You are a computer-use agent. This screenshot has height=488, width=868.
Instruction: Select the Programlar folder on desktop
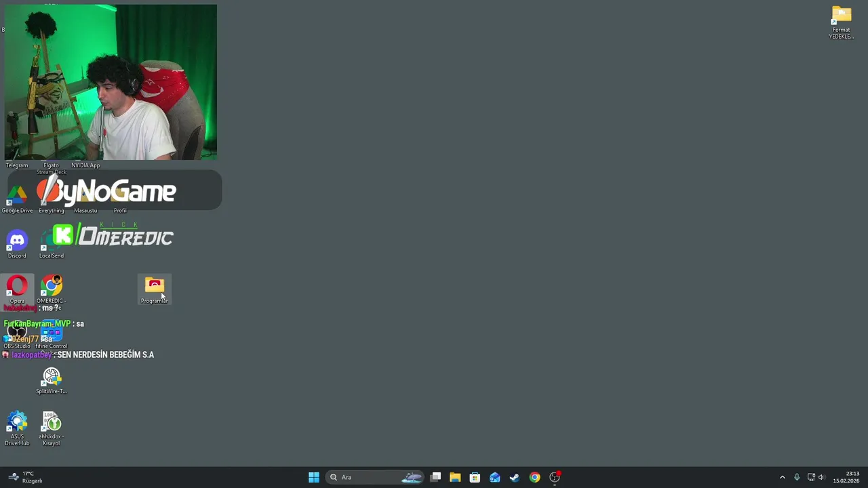pyautogui.click(x=155, y=290)
